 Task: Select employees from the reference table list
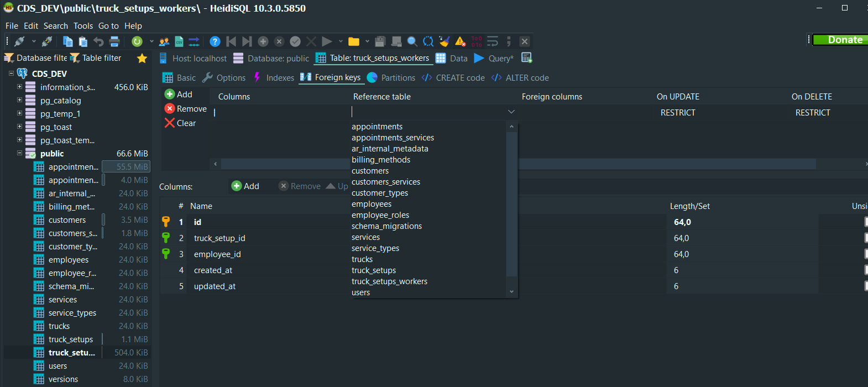(372, 204)
